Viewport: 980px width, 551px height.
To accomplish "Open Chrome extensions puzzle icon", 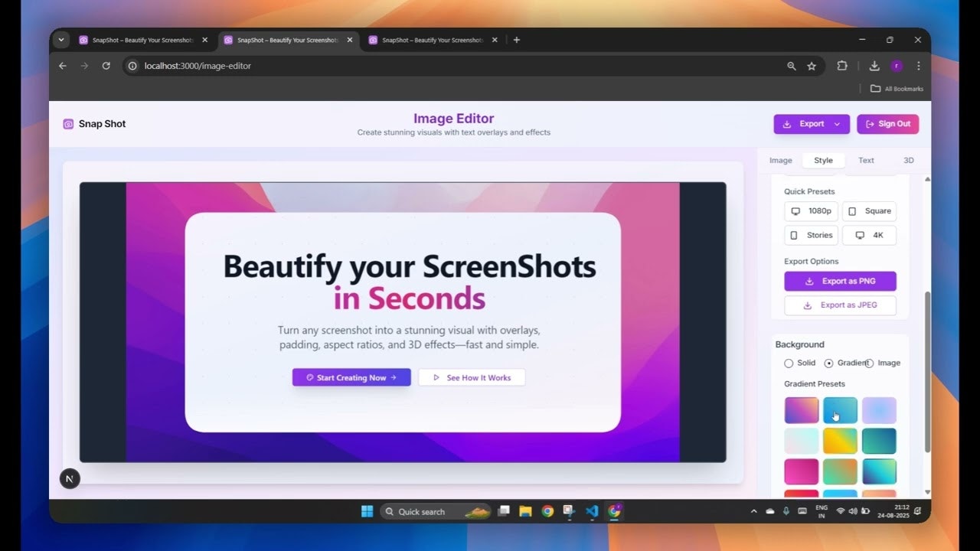I will (842, 66).
